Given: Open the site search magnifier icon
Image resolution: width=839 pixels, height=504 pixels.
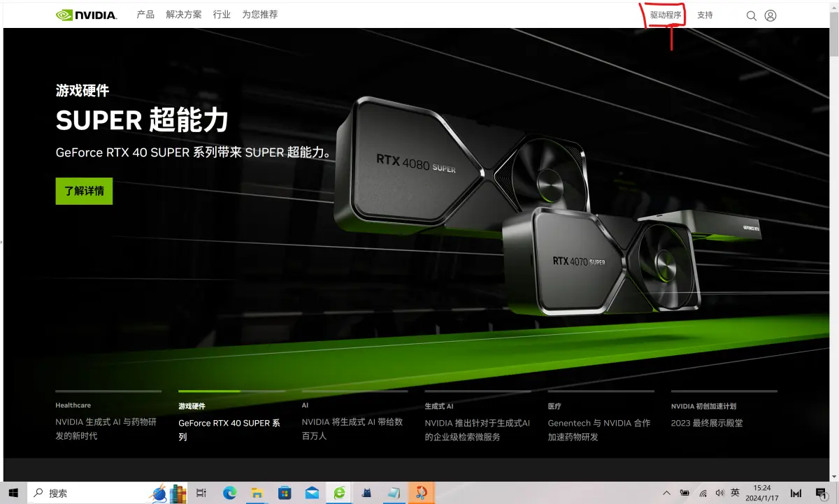Looking at the screenshot, I should [752, 15].
